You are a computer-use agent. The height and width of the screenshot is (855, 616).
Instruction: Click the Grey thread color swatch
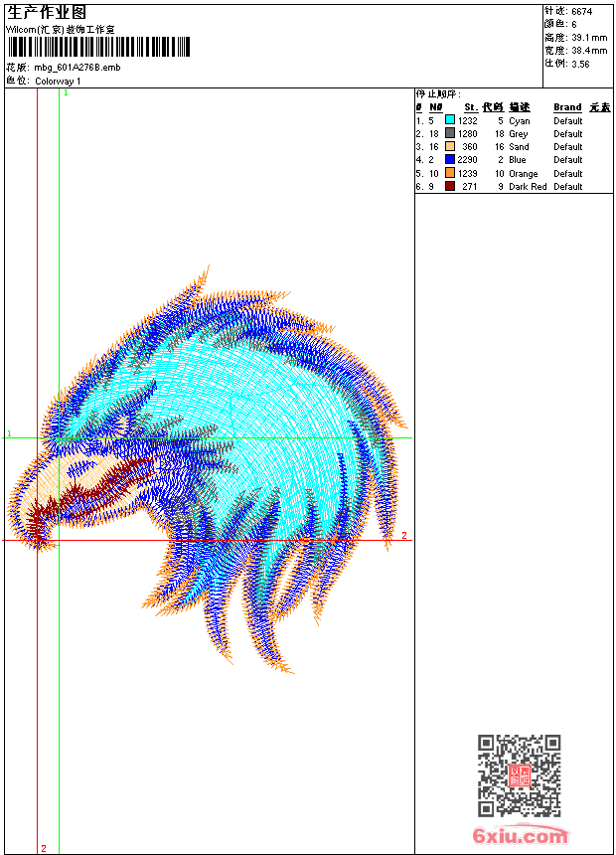point(450,133)
